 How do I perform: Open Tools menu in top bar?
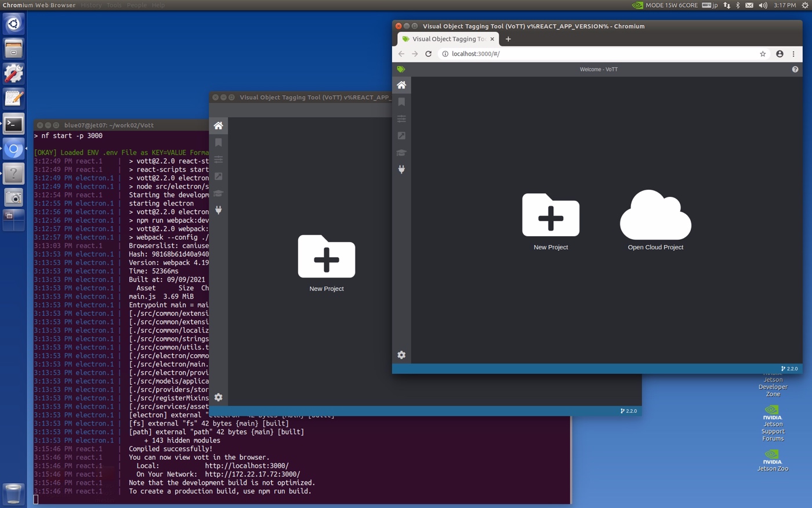point(114,5)
